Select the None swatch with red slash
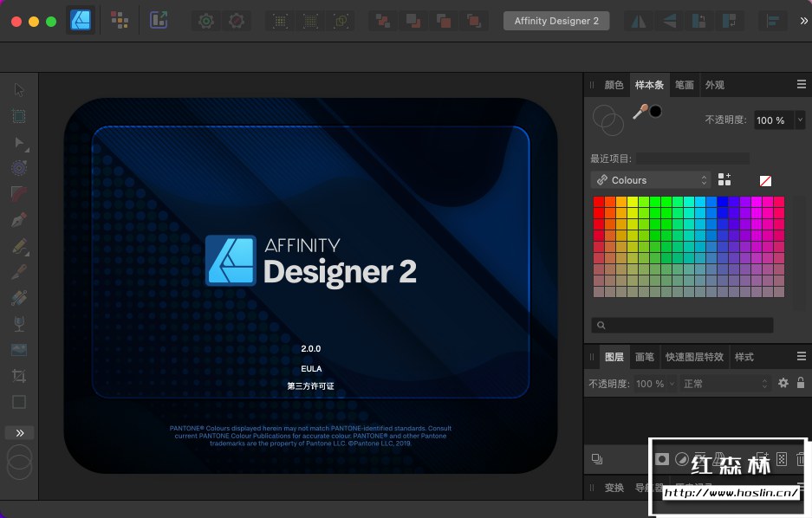812x518 pixels. tap(765, 180)
